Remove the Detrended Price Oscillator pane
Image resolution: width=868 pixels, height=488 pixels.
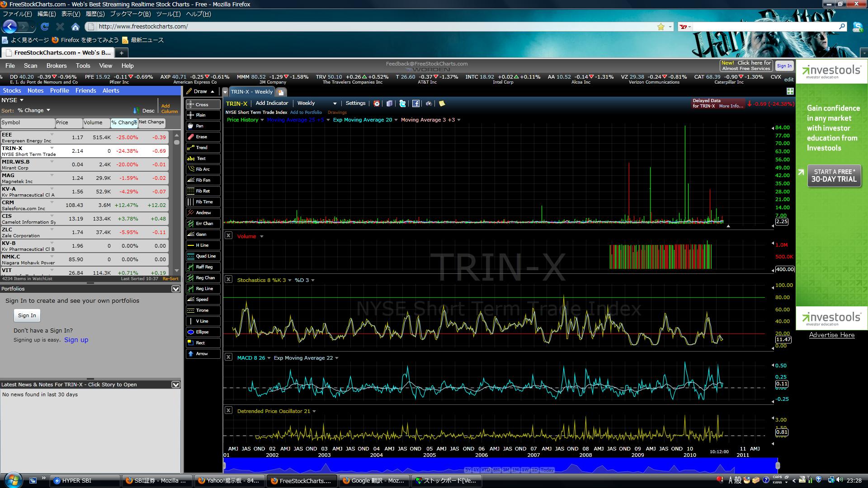(x=228, y=410)
